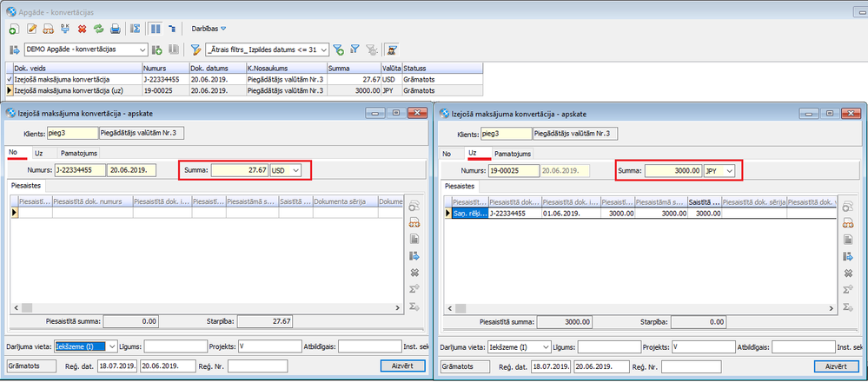Click the Summa column header in main list
This screenshot has height=382, width=868.
354,68
